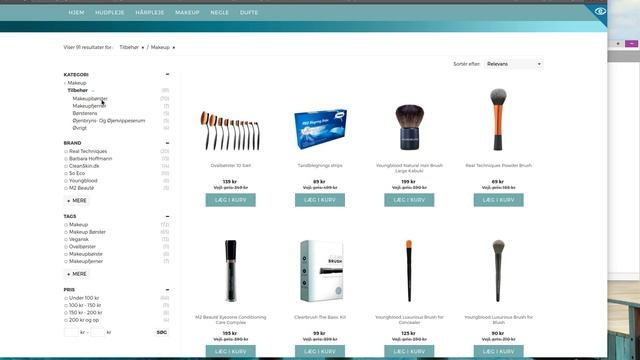
Task: Open the Tandblegnings strips title link
Action: point(320,166)
